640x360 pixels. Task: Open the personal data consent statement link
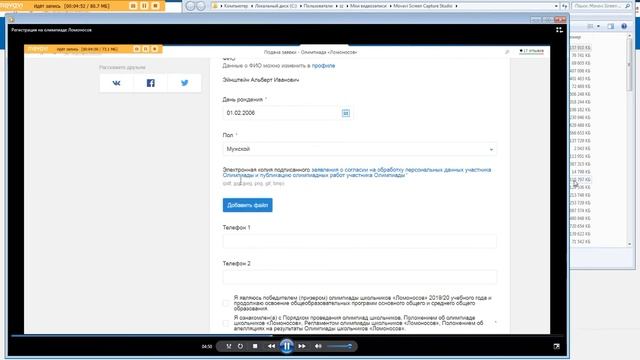(x=356, y=172)
